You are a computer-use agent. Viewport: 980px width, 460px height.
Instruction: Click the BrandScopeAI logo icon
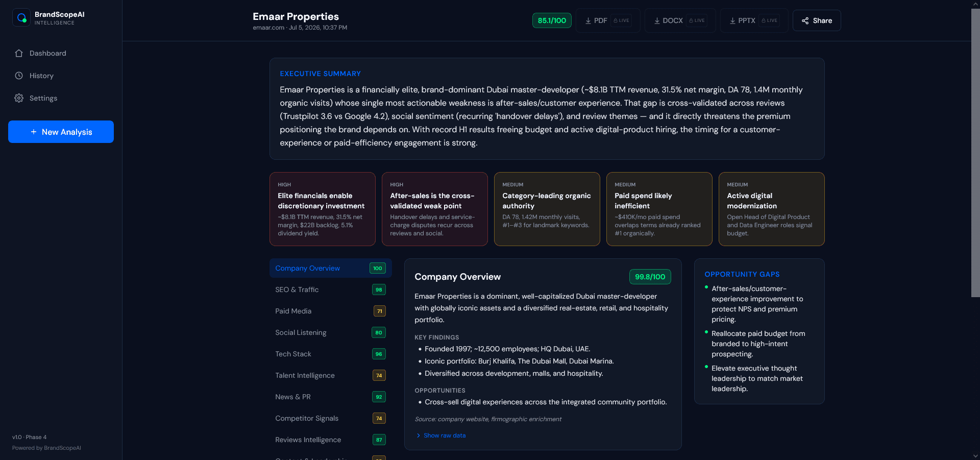21,18
